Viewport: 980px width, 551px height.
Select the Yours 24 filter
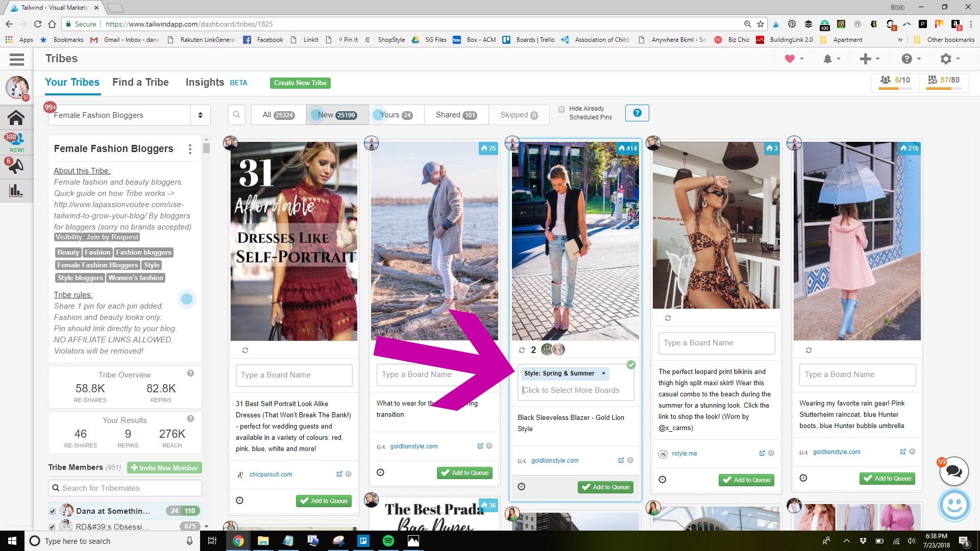point(396,115)
